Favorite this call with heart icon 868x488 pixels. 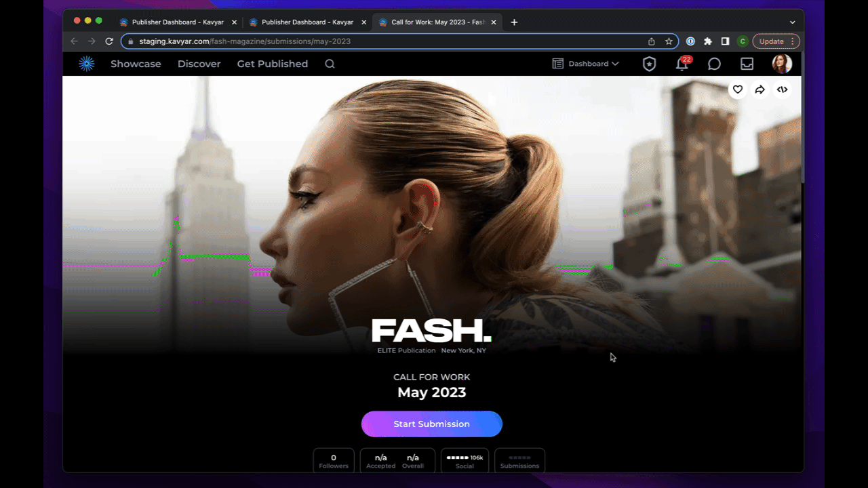(738, 89)
